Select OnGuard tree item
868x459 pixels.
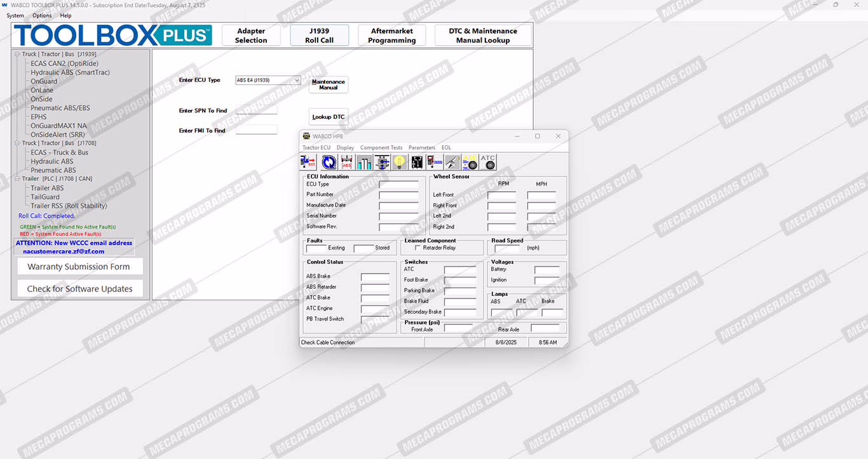point(44,81)
